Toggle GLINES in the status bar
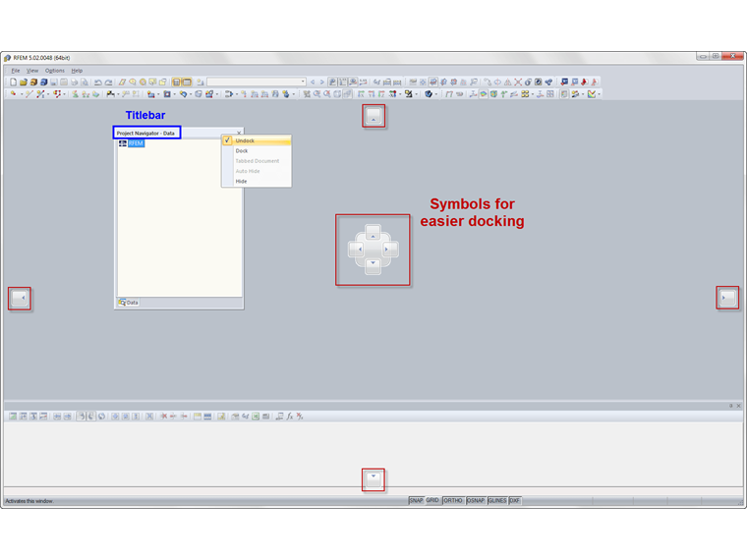Screen dimensions: 747x560 (497, 500)
